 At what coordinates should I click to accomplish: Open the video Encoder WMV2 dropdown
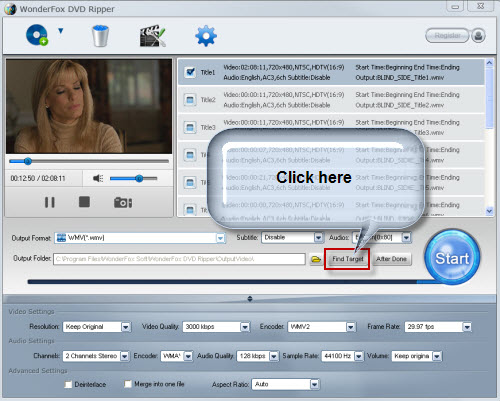(351, 327)
